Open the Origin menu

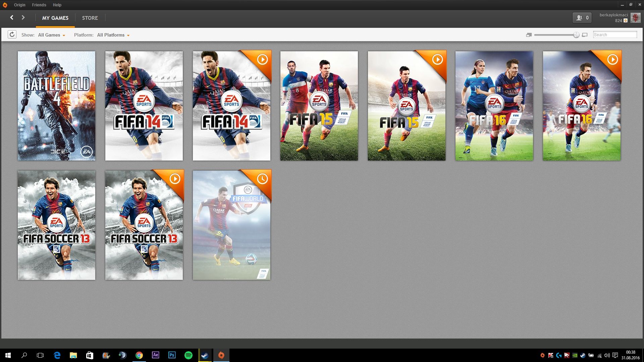coord(19,5)
